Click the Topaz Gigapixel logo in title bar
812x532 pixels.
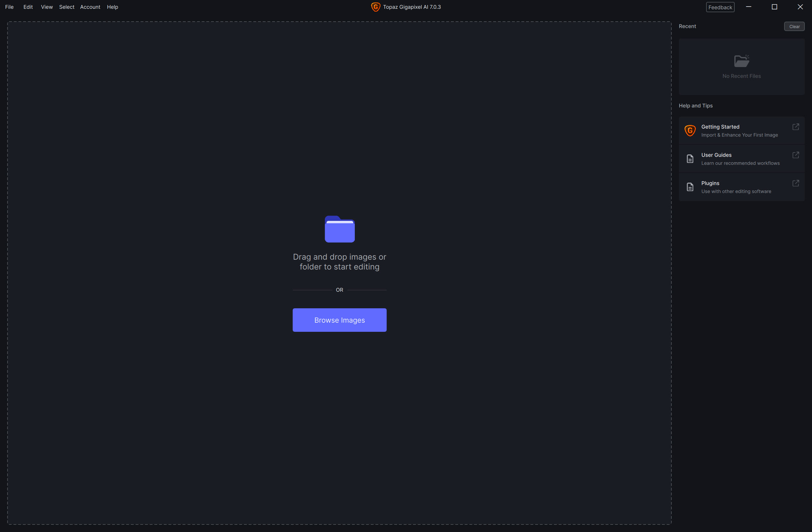coord(375,7)
